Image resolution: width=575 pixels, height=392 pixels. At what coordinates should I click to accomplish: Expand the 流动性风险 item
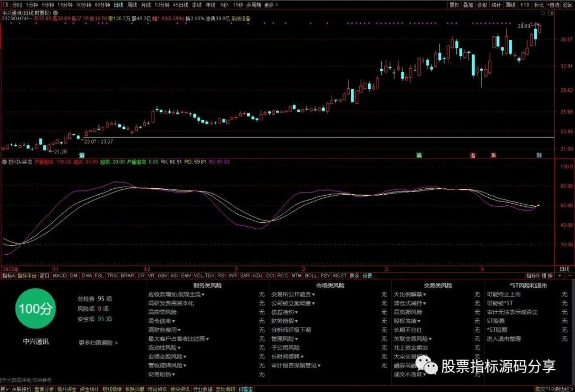click(x=165, y=348)
